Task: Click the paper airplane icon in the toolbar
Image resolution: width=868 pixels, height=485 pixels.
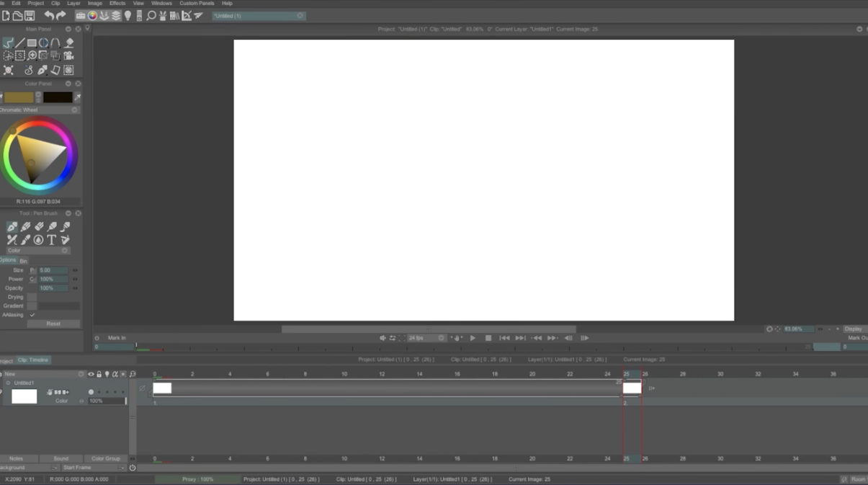Action: [198, 15]
